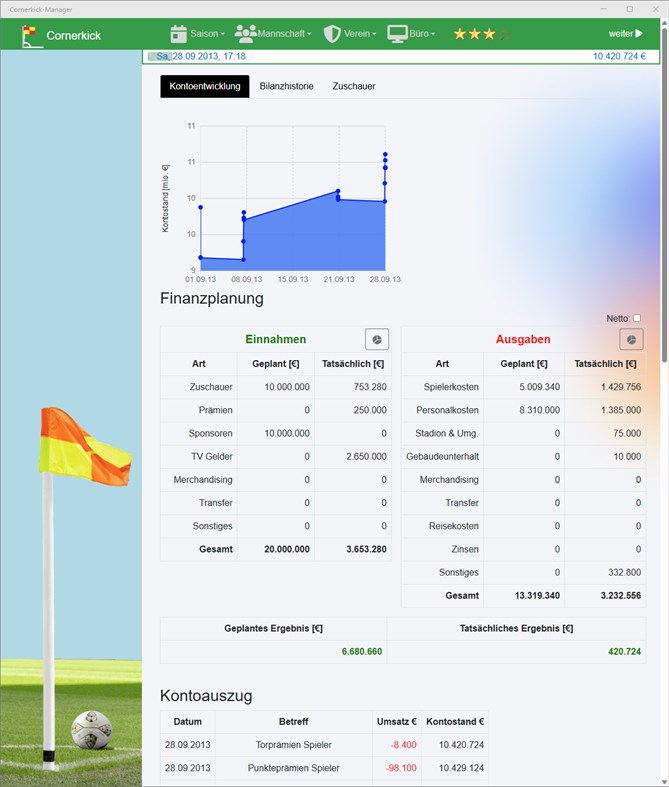Click the Spielerkosten row label
669x787 pixels.
coord(451,387)
